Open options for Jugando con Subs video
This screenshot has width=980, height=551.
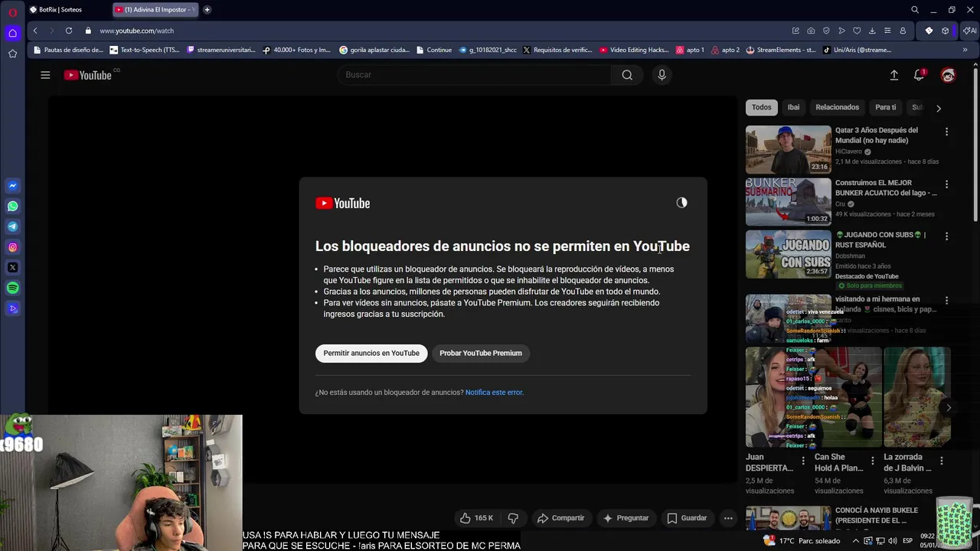coord(946,236)
